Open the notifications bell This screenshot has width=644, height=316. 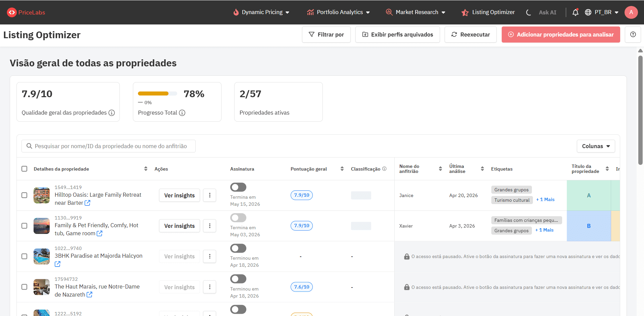click(575, 12)
